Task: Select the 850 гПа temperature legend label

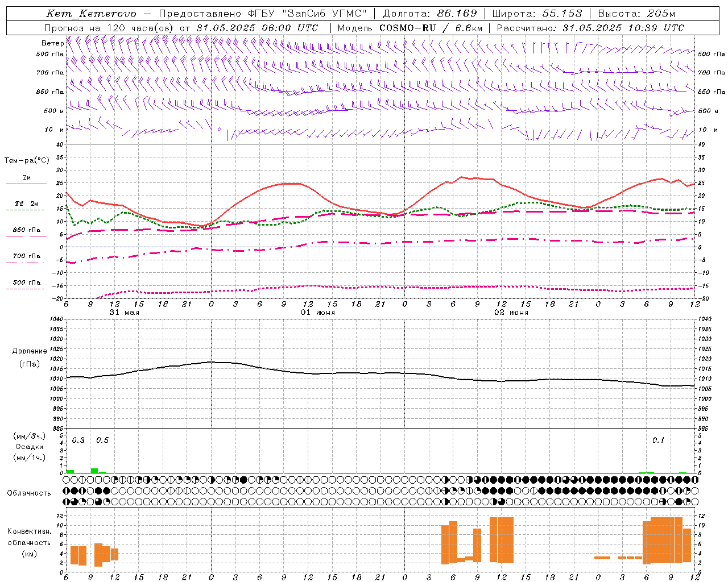Action: pos(27,230)
